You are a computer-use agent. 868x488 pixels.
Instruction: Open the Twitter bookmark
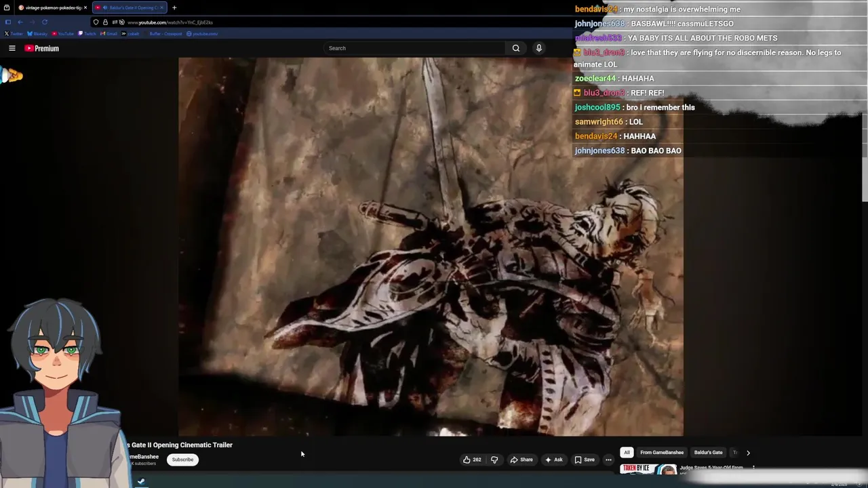14,33
